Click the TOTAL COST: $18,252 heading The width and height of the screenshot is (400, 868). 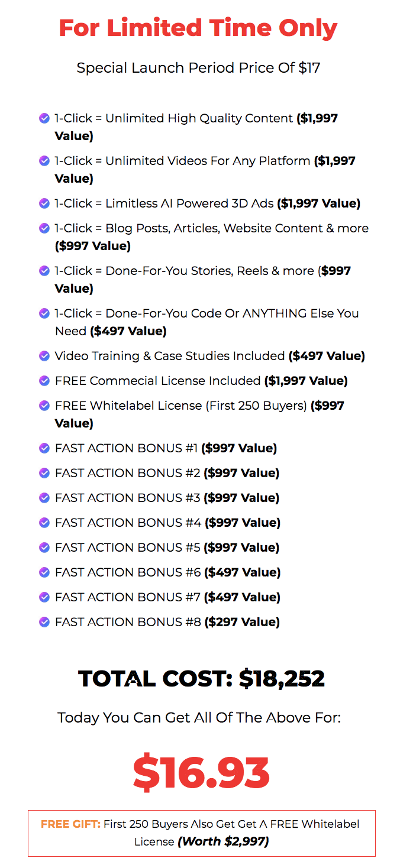point(201,678)
